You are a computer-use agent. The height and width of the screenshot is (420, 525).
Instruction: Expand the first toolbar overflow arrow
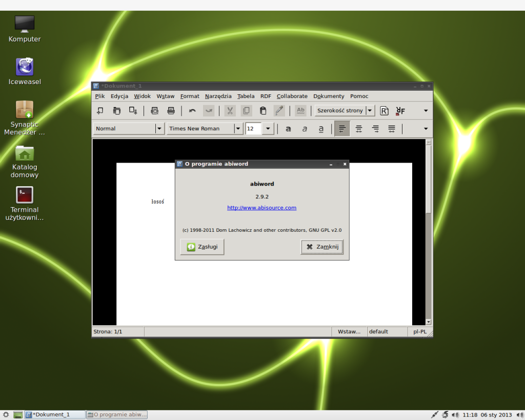click(426, 111)
